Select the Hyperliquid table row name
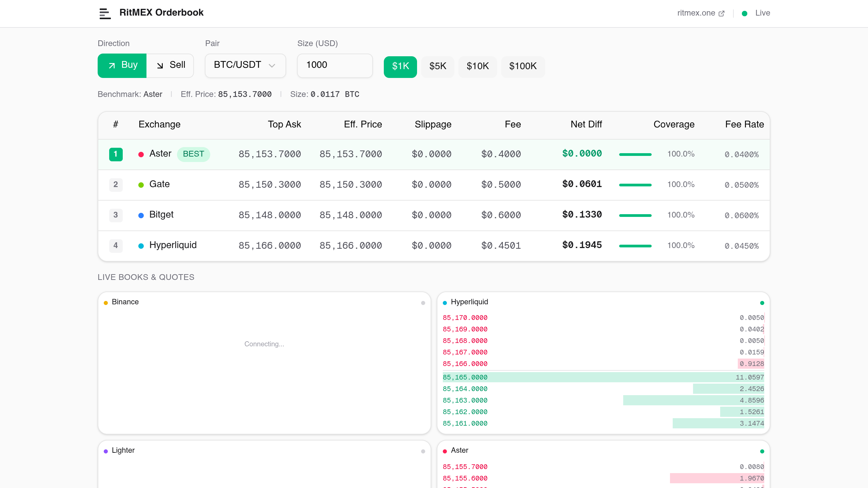868x488 pixels. point(173,245)
